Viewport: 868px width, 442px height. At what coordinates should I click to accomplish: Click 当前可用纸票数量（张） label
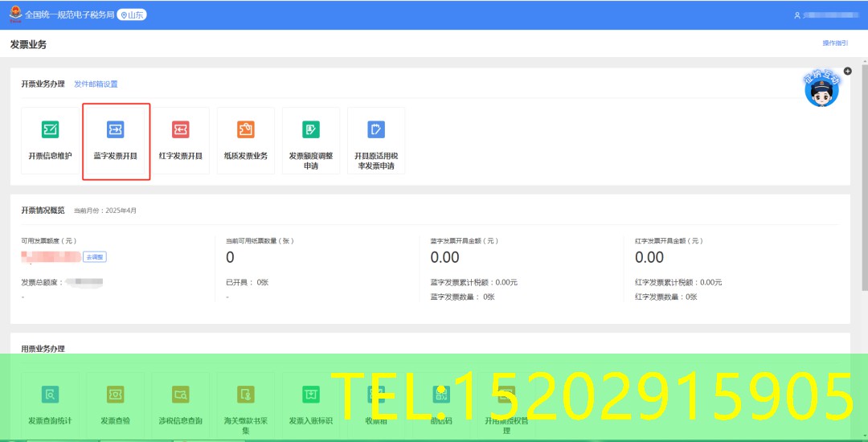point(260,240)
